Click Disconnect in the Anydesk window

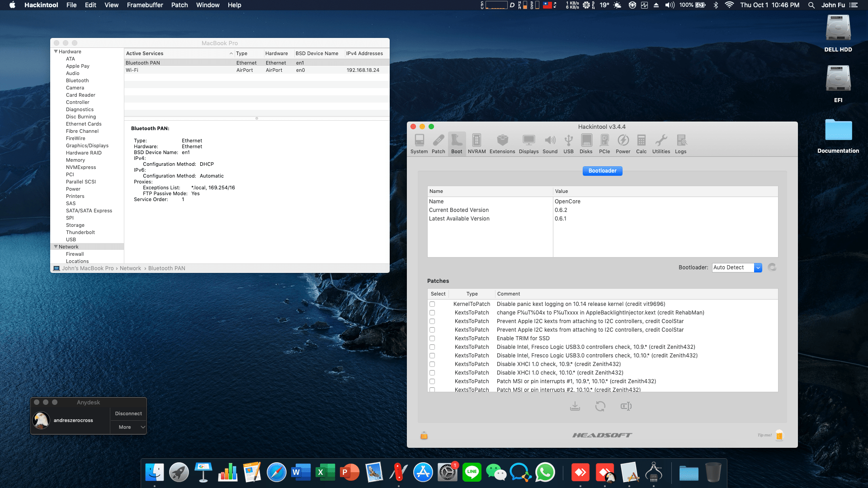(128, 413)
